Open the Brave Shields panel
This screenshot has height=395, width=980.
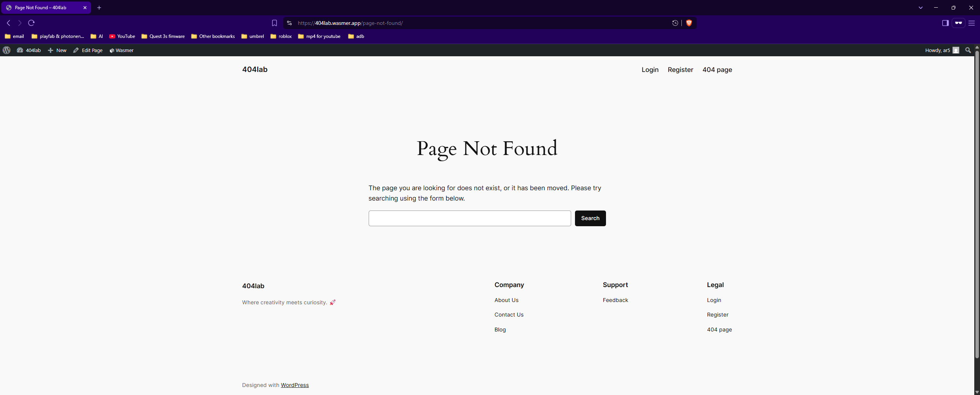coord(688,23)
